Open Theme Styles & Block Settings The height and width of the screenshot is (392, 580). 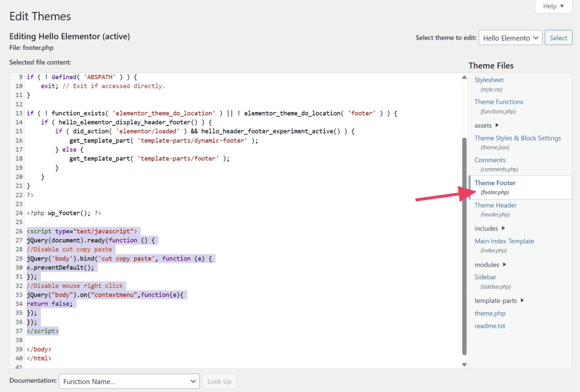coord(517,138)
